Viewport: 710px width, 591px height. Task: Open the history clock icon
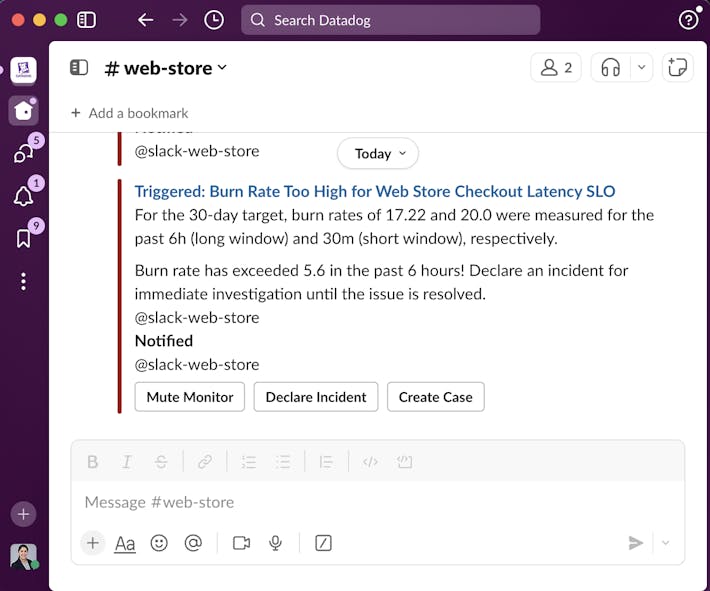tap(214, 20)
